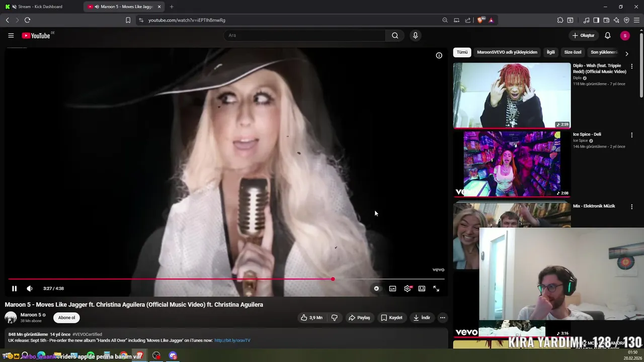Screen dimensions: 644x362
Task: Open Maroon 5 channel name
Action: pyautogui.click(x=31, y=315)
